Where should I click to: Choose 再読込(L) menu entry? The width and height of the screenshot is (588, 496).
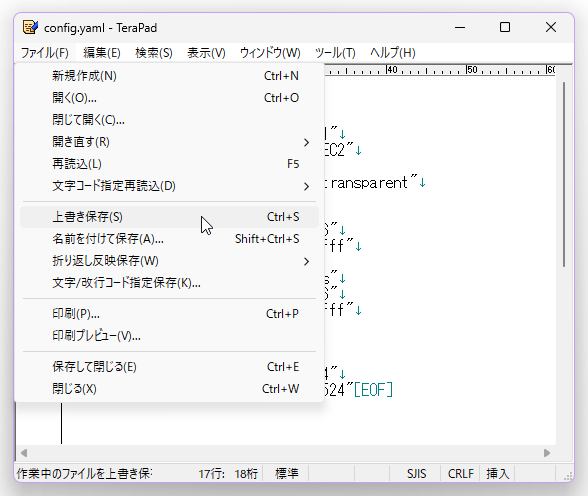[170, 164]
